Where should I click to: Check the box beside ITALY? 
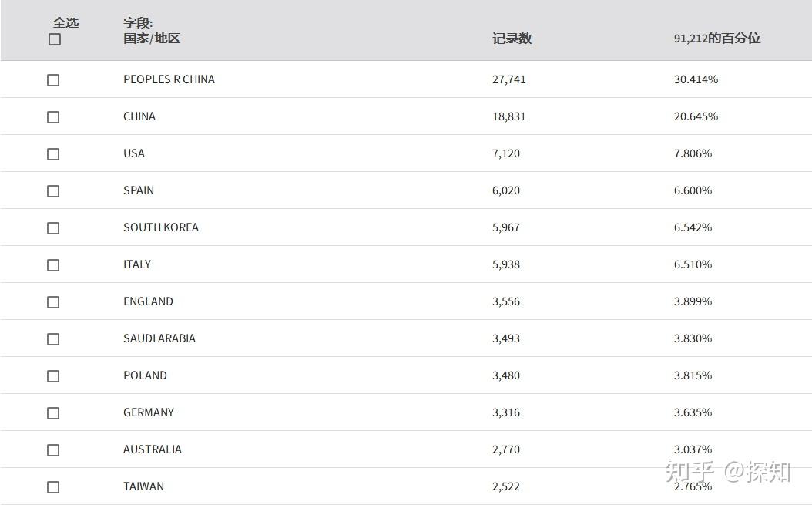[53, 265]
